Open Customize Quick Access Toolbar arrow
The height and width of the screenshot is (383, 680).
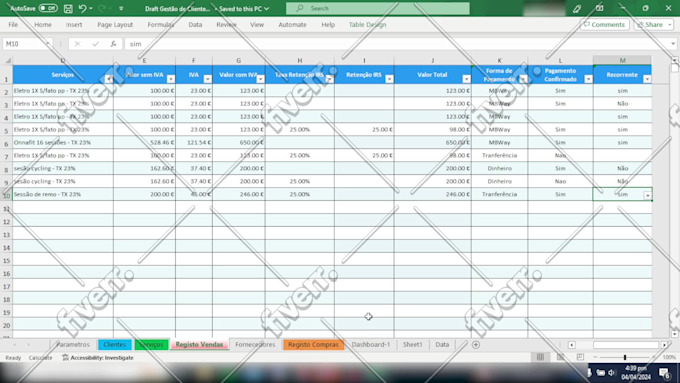(121, 8)
